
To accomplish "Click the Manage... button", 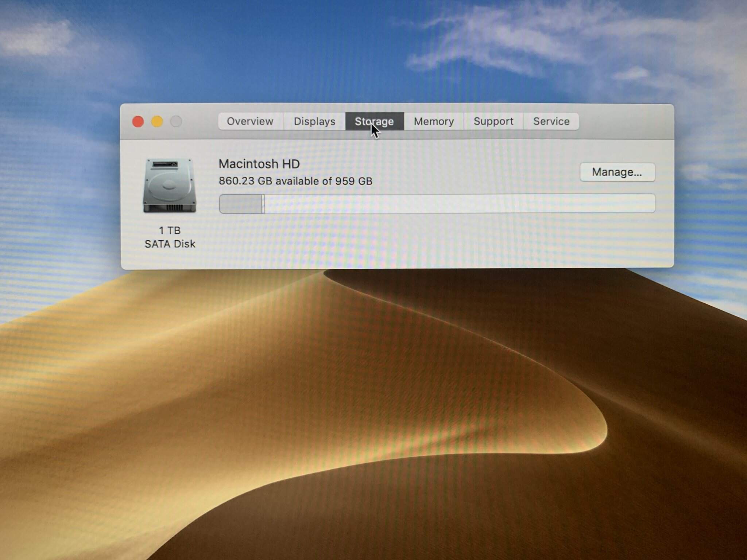I will tap(617, 172).
